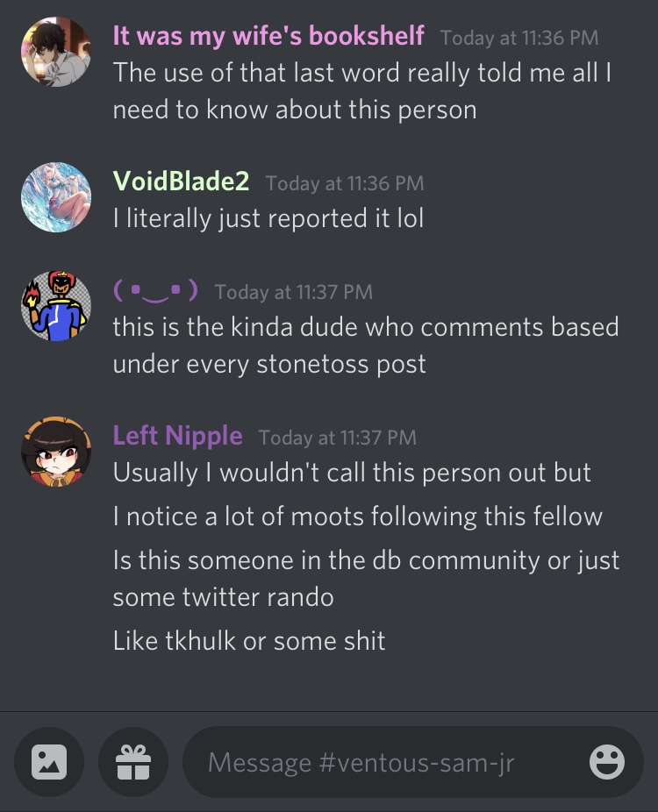
Task: Select the purple emoticon face username
Action: (155, 291)
